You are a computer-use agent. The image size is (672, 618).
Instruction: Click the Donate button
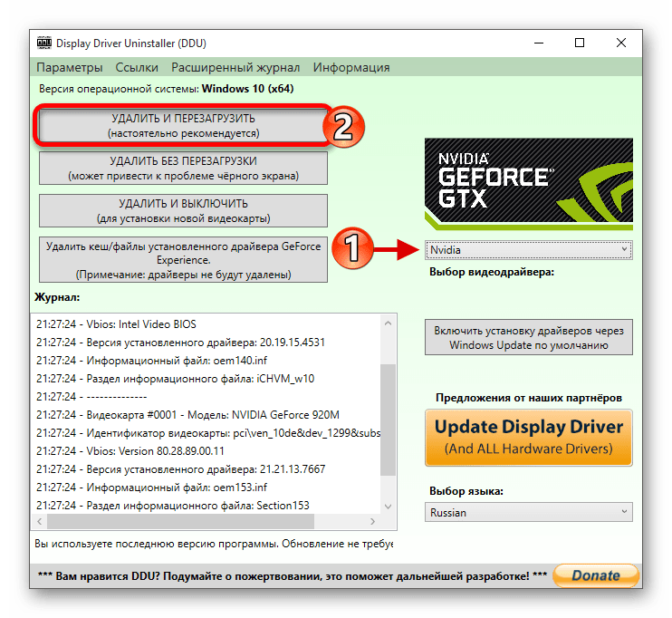tap(596, 575)
